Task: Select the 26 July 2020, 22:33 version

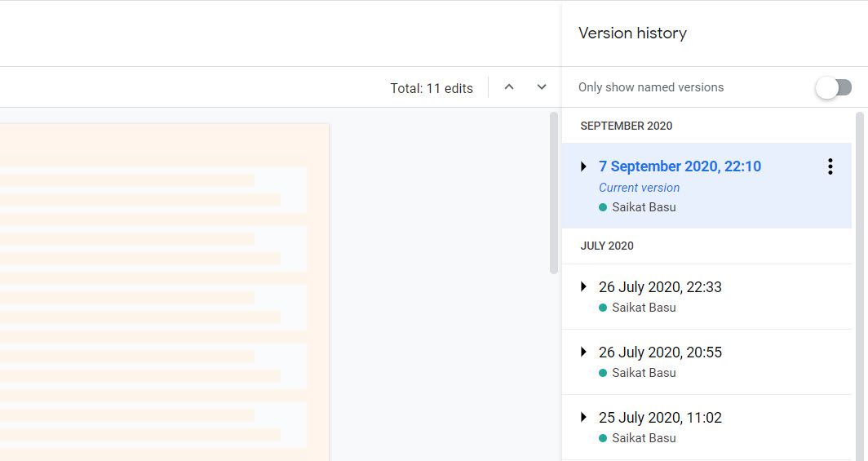Action: click(660, 287)
